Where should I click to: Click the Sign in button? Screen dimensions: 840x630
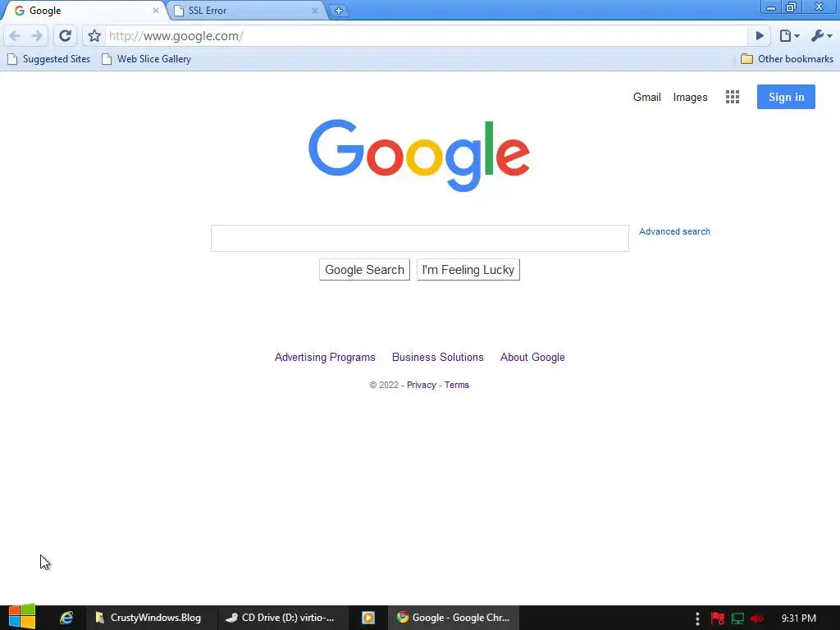click(x=786, y=97)
